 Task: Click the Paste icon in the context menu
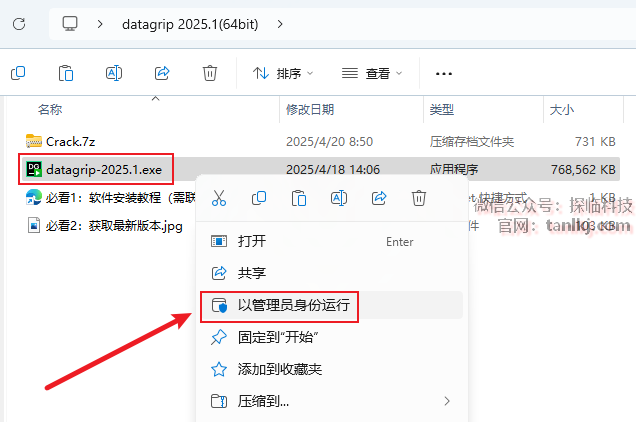coord(299,198)
